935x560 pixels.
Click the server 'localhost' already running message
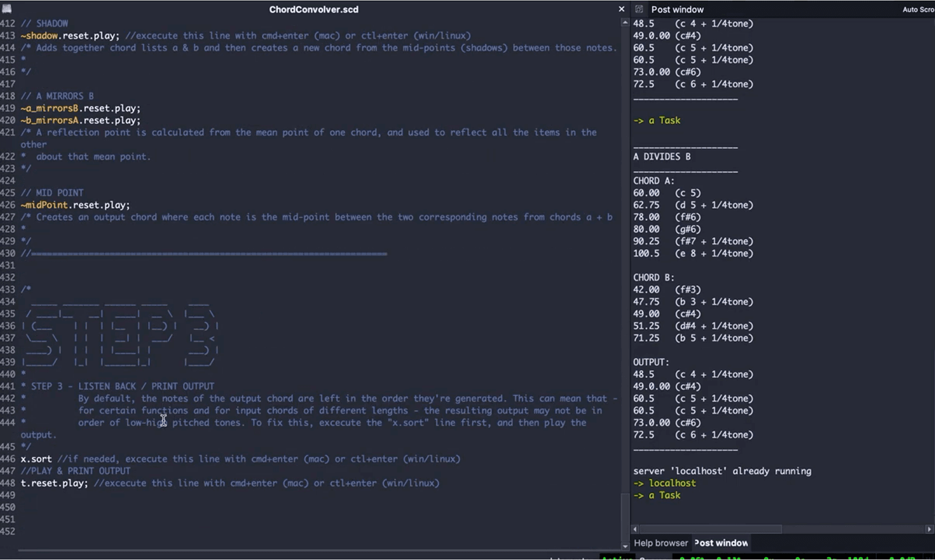[722, 471]
